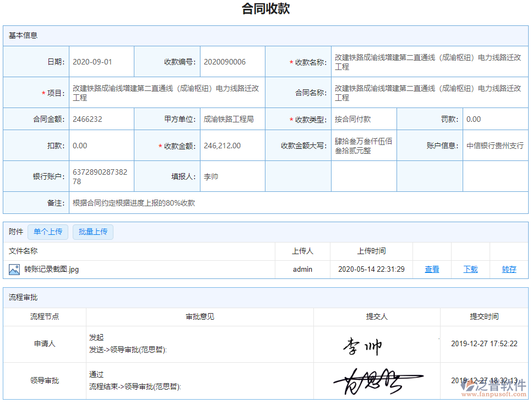Open the attachment via the 查看 link
Image resolution: width=532 pixels, height=403 pixels.
(432, 269)
